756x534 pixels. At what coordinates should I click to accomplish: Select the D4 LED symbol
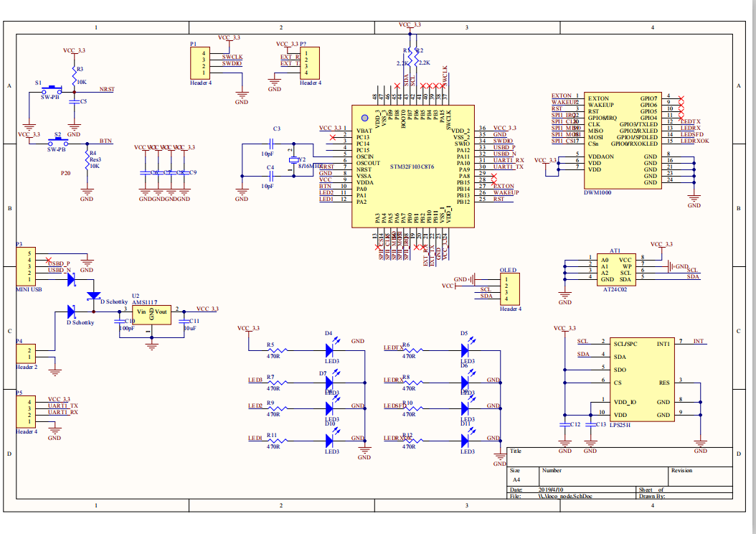(330, 350)
